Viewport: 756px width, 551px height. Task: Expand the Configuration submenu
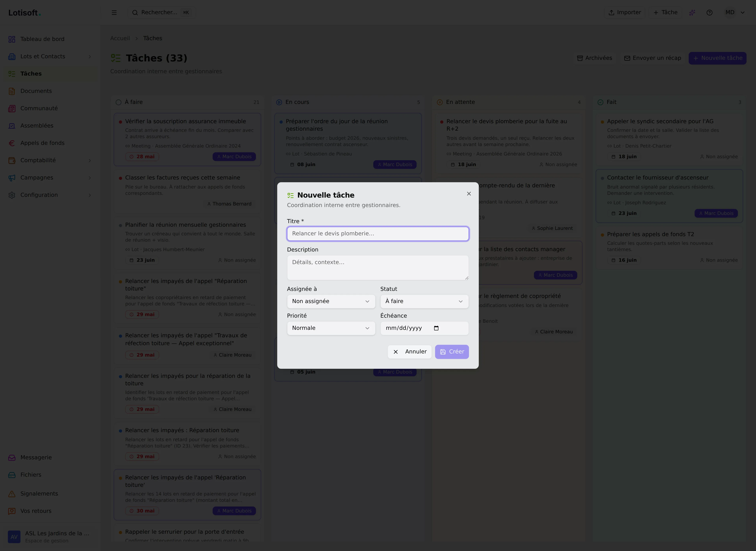click(89, 195)
